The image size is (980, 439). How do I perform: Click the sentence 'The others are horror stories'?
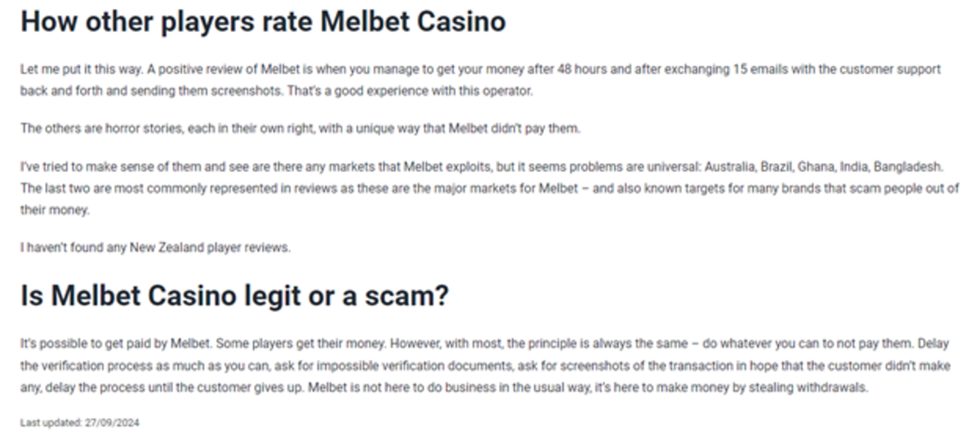pyautogui.click(x=300, y=128)
